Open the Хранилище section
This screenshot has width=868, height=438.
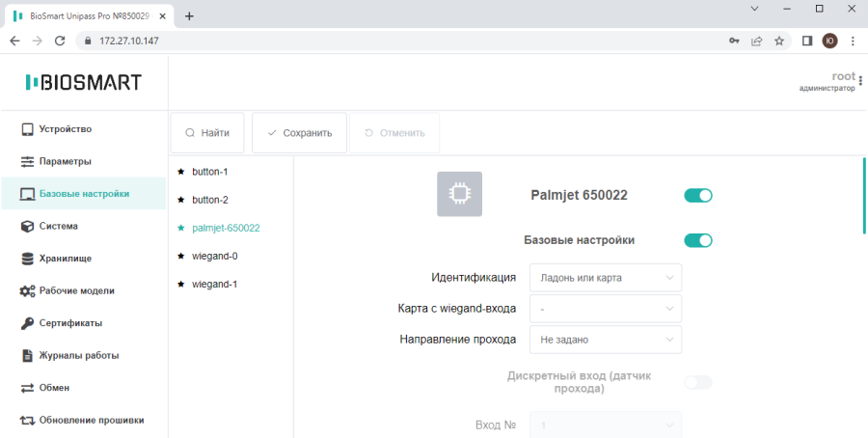click(84, 259)
